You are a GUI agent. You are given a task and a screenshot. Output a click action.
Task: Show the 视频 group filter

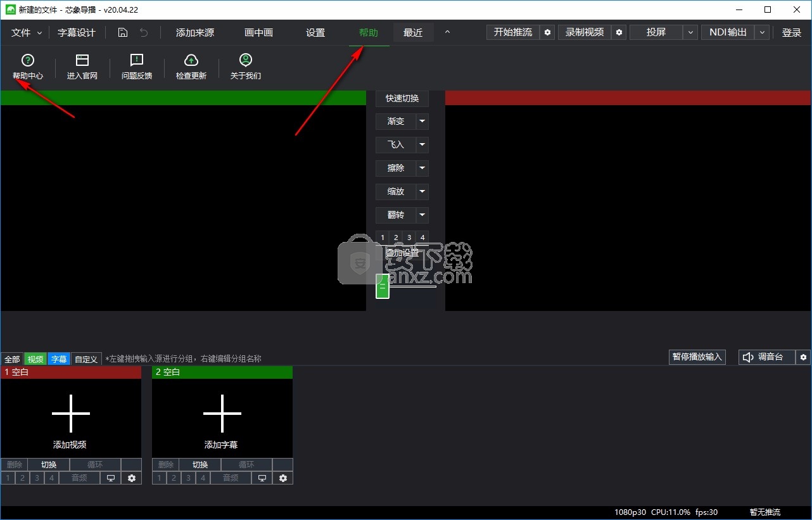click(35, 359)
